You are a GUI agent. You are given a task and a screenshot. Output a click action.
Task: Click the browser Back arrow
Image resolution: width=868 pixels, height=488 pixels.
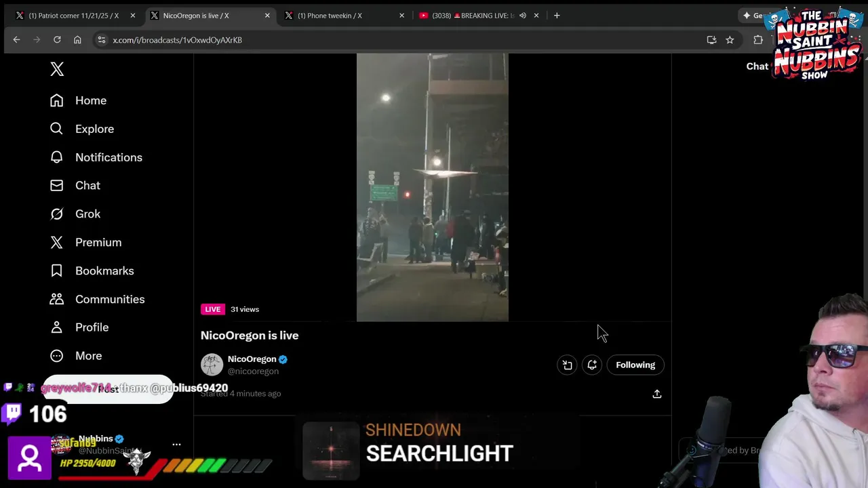click(16, 40)
